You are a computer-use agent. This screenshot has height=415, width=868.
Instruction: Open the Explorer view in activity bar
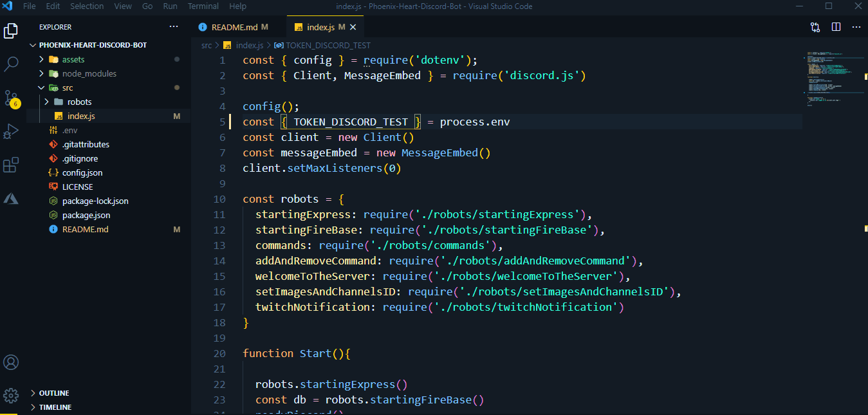[11, 30]
